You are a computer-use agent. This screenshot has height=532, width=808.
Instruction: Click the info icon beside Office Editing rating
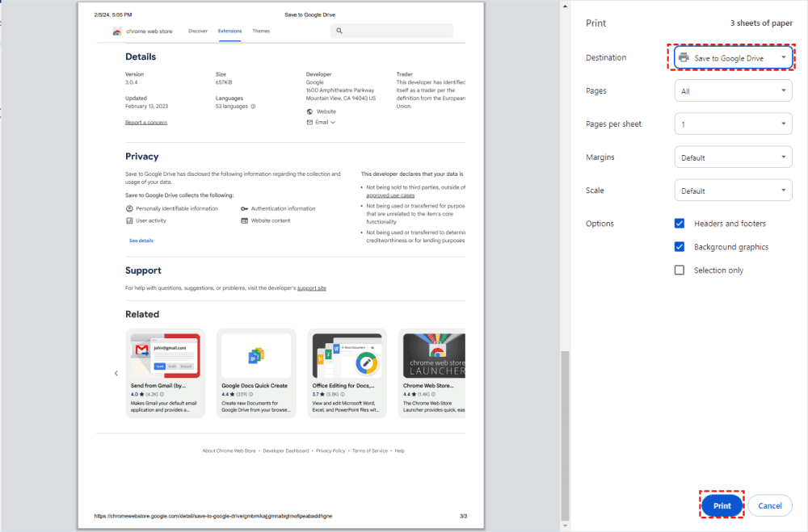pyautogui.click(x=343, y=395)
